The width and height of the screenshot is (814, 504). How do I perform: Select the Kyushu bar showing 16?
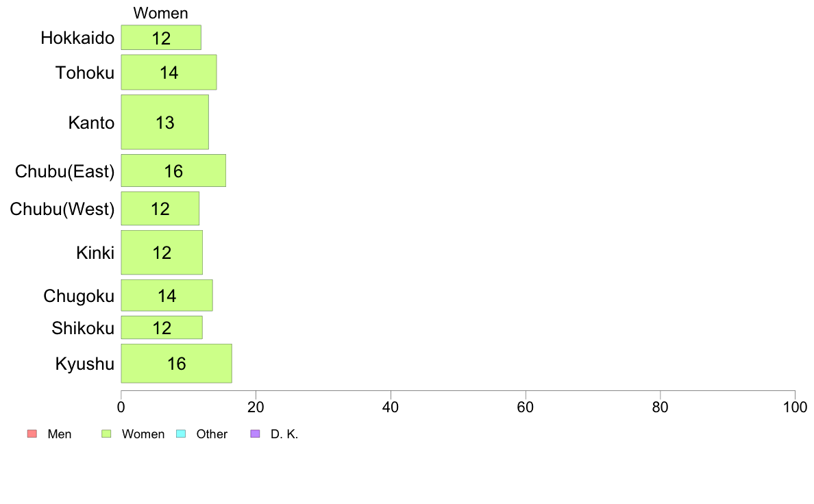pyautogui.click(x=177, y=364)
